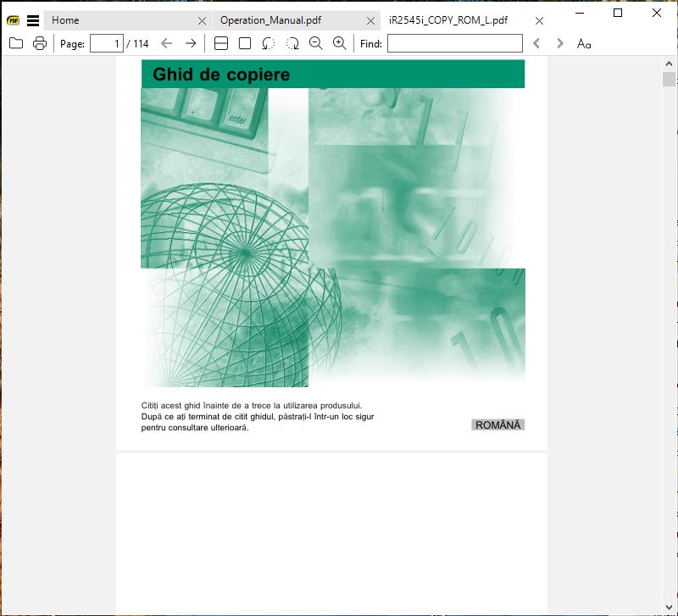Select single page fit icon

click(245, 44)
